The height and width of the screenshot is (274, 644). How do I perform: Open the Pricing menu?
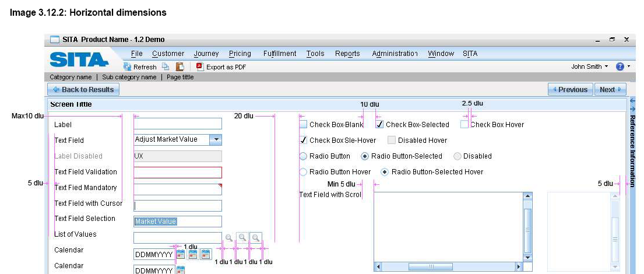(x=240, y=54)
